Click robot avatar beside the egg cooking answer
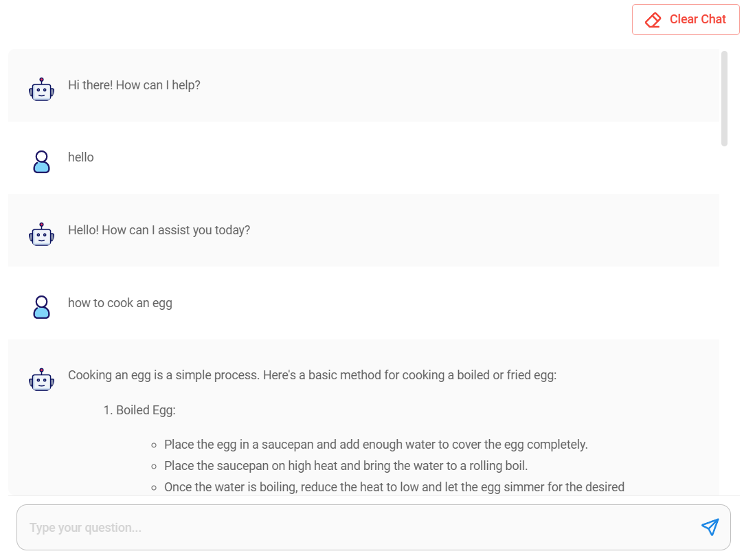The image size is (744, 560). click(41, 379)
